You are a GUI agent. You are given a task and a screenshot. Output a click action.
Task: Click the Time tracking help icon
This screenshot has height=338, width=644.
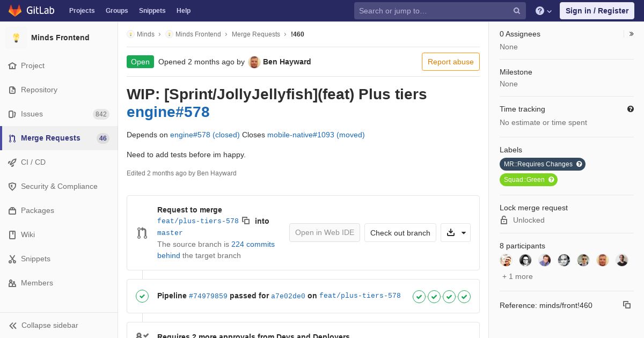(x=631, y=109)
